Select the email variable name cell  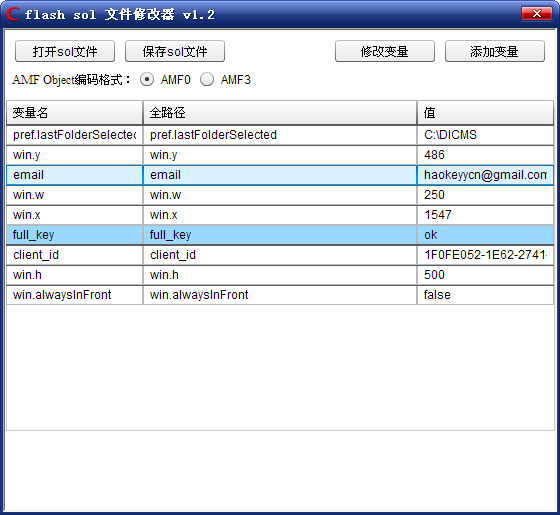click(74, 175)
